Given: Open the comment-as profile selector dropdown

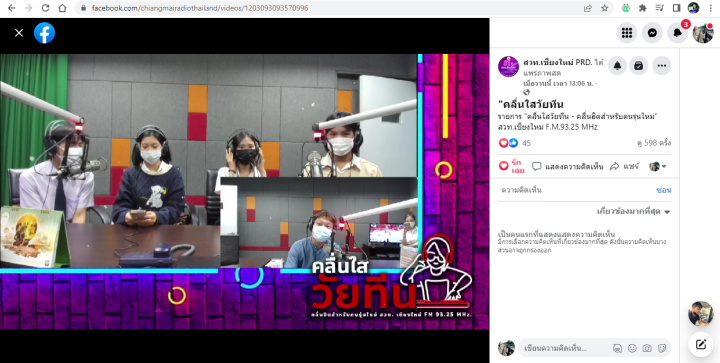Looking at the screenshot, I should point(658,166).
